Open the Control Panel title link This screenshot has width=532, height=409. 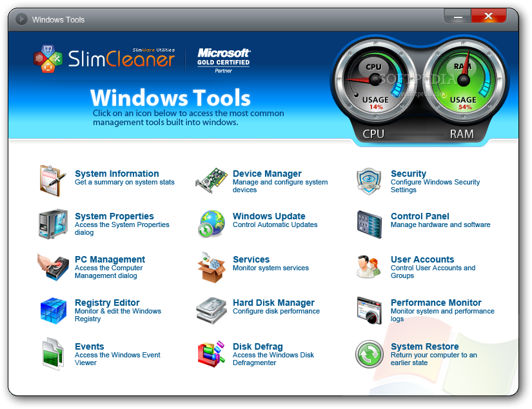coord(420,216)
